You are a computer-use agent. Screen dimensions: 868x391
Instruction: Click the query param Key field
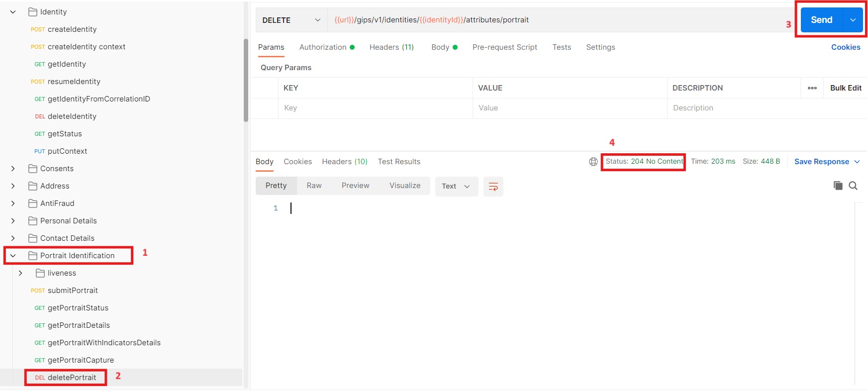click(x=375, y=108)
